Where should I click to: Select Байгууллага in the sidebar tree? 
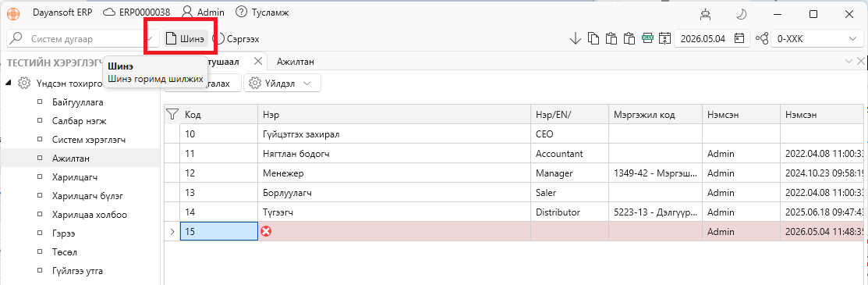[77, 102]
